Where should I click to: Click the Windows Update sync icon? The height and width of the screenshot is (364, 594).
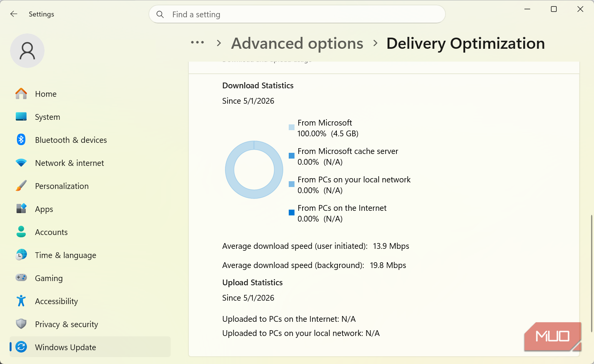[21, 347]
